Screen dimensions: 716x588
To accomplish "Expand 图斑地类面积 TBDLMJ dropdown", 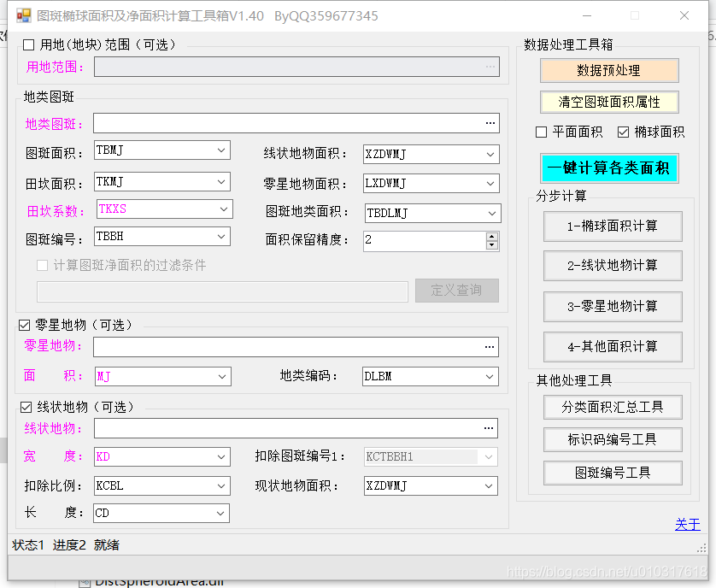I will pos(492,214).
